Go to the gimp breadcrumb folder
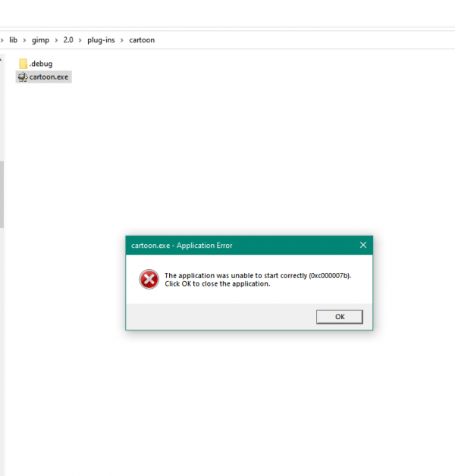The image size is (455, 476). pos(40,40)
